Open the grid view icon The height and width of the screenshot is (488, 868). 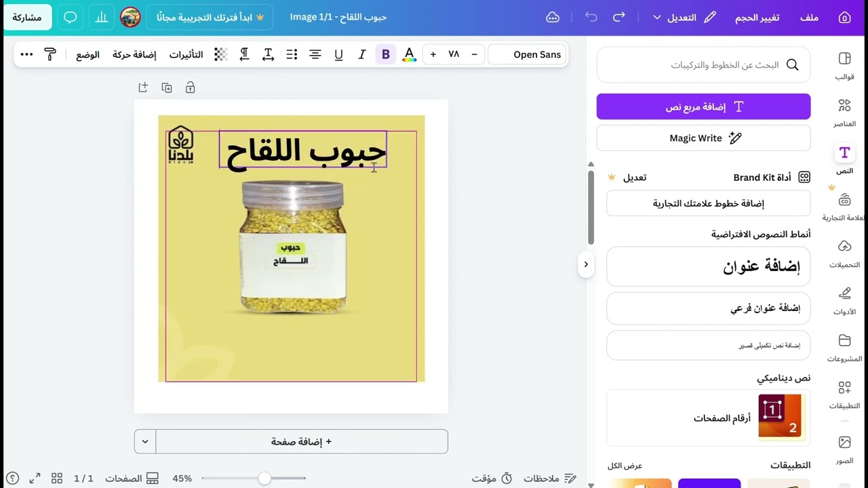pyautogui.click(x=57, y=479)
